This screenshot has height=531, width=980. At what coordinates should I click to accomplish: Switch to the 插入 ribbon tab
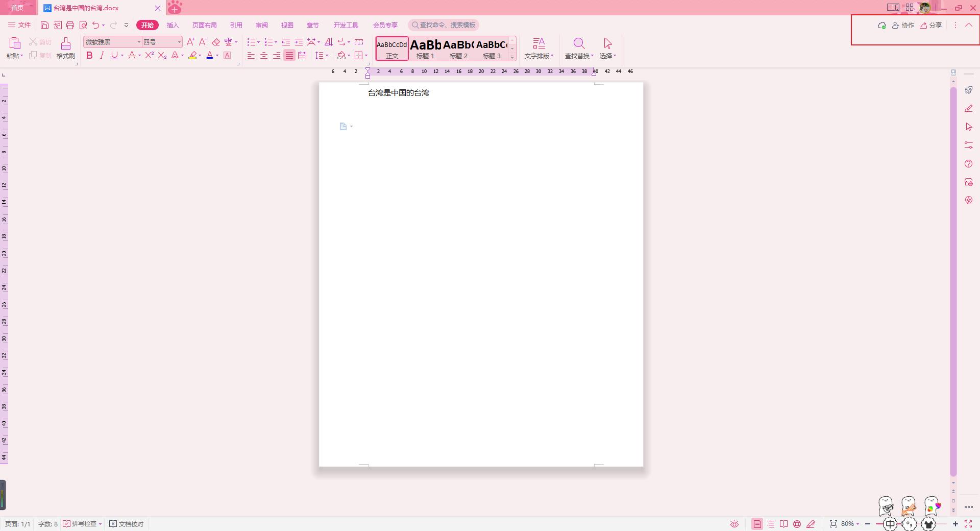pos(173,25)
